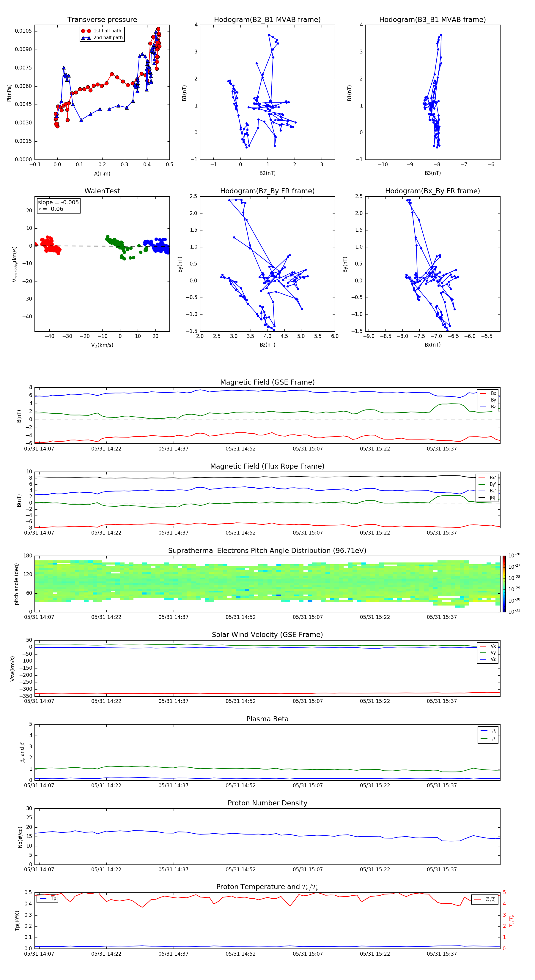
Task: Click the "Hodogram(B2_B1 MVAB frame)" title
Action: tap(267, 20)
